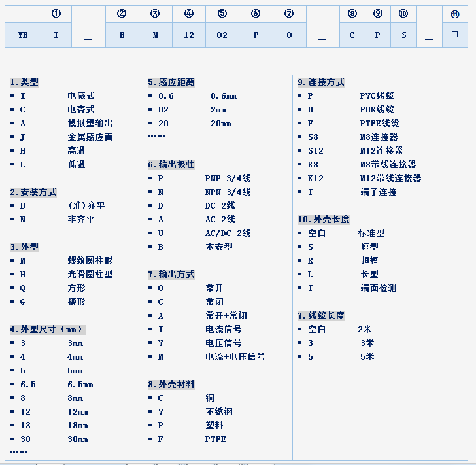Choose the "螺纹圆柱形" shape entry

click(90, 261)
